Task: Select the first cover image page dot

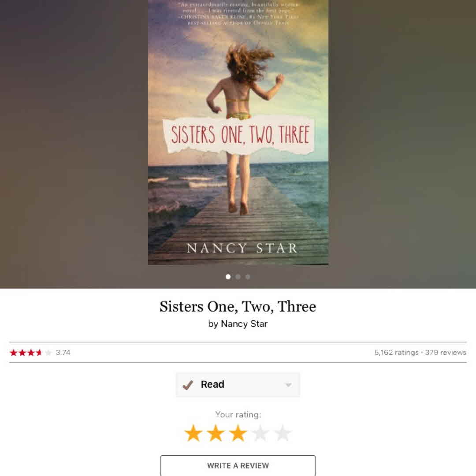Action: [x=228, y=276]
